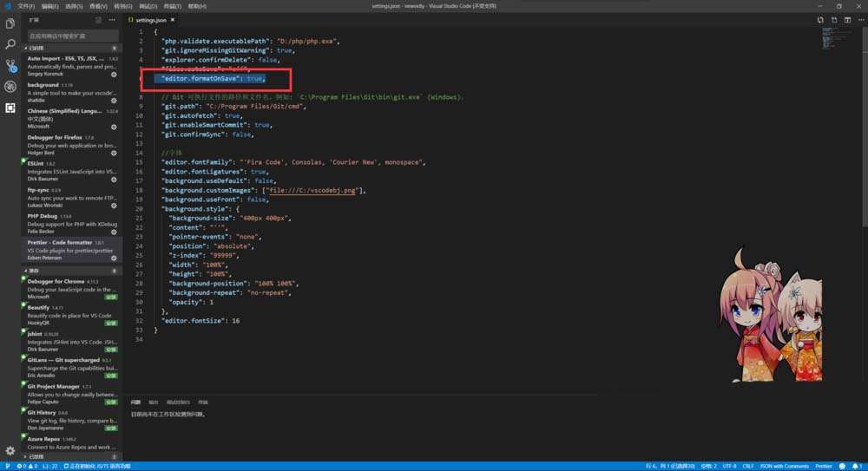Click the Install button for GitLens
868x471 pixels.
(111, 376)
